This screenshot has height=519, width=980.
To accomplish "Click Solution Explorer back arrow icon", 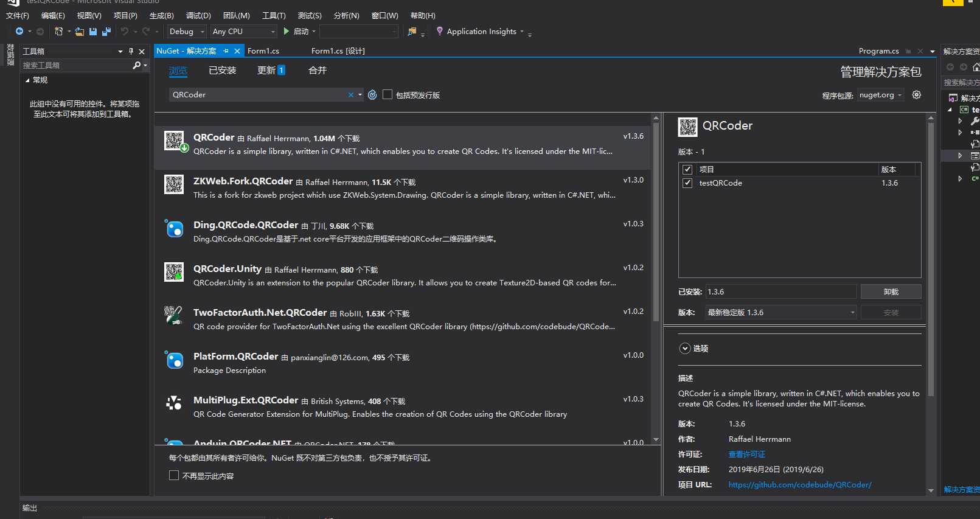I will pos(950,67).
